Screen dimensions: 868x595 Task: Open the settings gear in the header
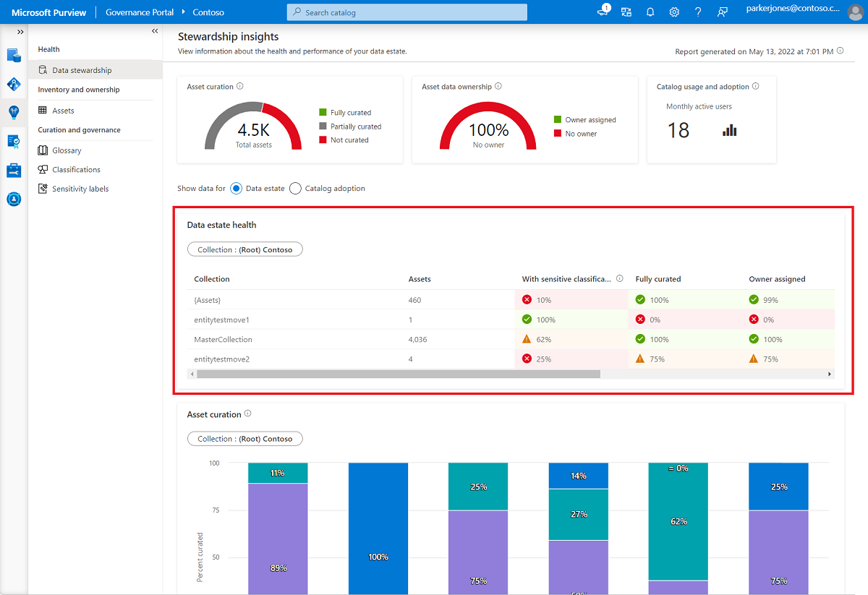point(674,12)
